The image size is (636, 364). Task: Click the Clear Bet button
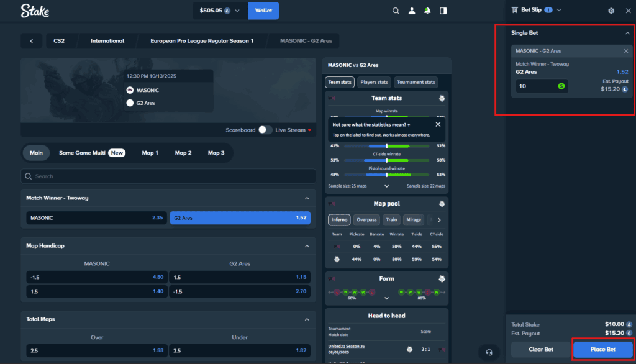(x=539, y=349)
